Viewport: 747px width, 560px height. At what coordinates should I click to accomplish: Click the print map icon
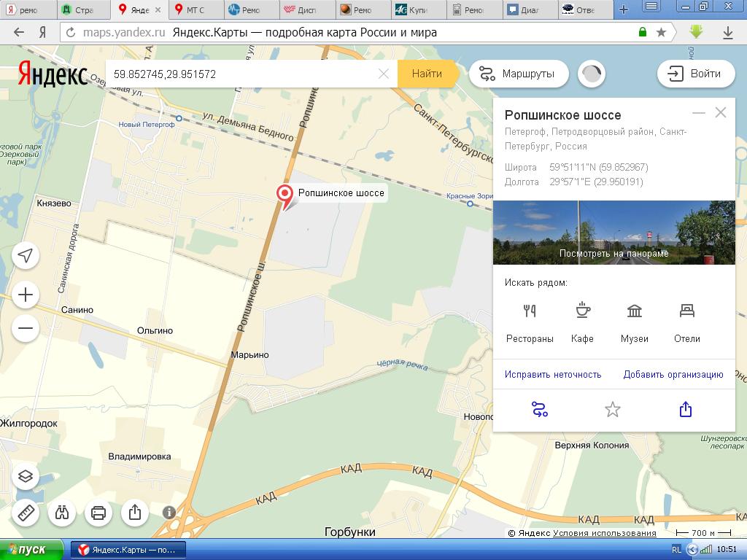click(98, 513)
